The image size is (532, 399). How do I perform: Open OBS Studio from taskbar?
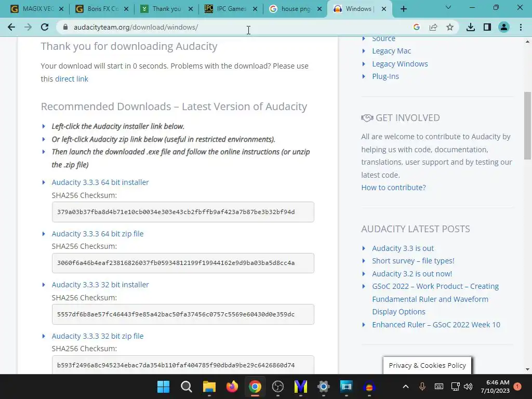278,387
